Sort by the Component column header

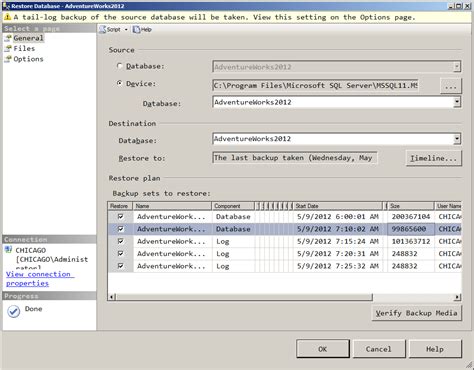pyautogui.click(x=233, y=206)
